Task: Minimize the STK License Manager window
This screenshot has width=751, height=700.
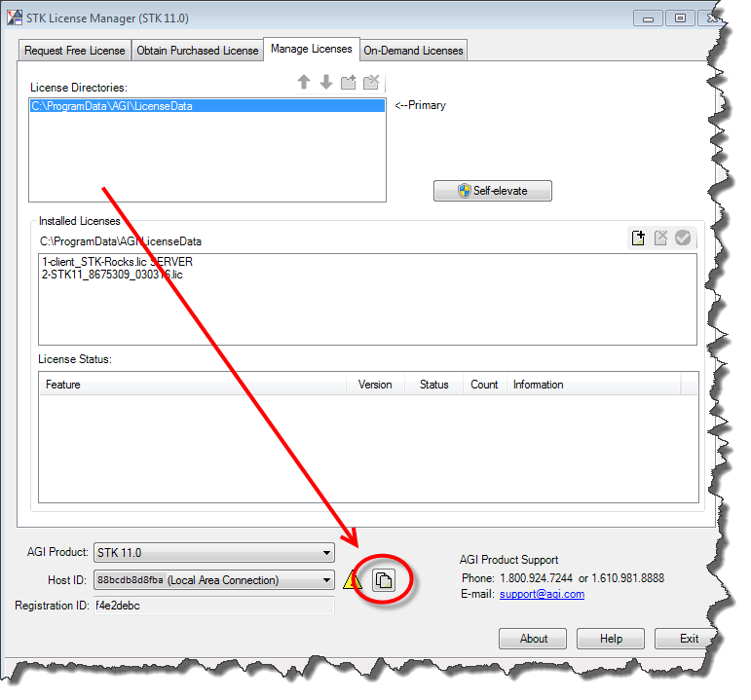Action: (648, 18)
